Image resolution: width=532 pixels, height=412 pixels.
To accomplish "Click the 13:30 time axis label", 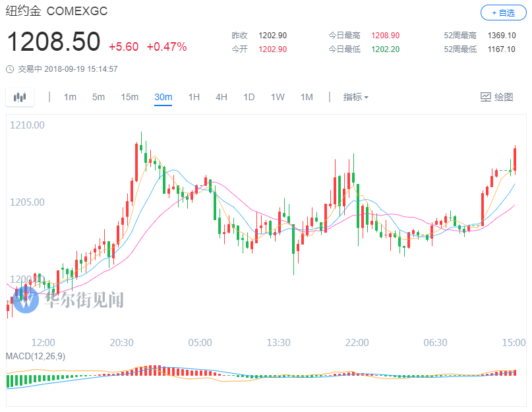I will (x=278, y=342).
